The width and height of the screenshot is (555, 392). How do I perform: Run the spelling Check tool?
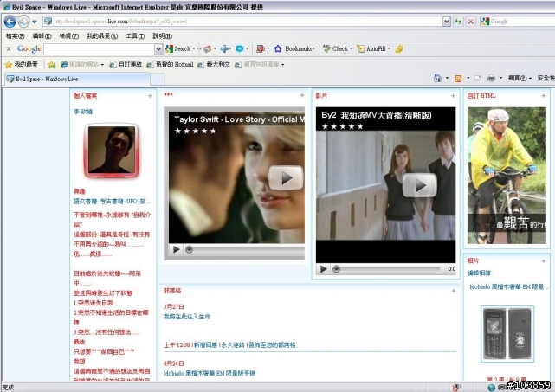pos(336,48)
